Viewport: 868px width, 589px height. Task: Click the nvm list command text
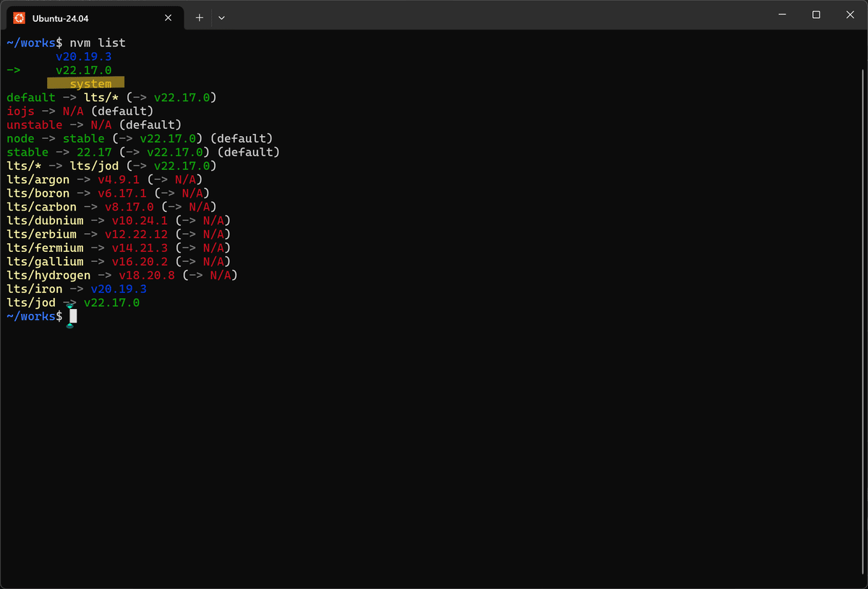[99, 42]
